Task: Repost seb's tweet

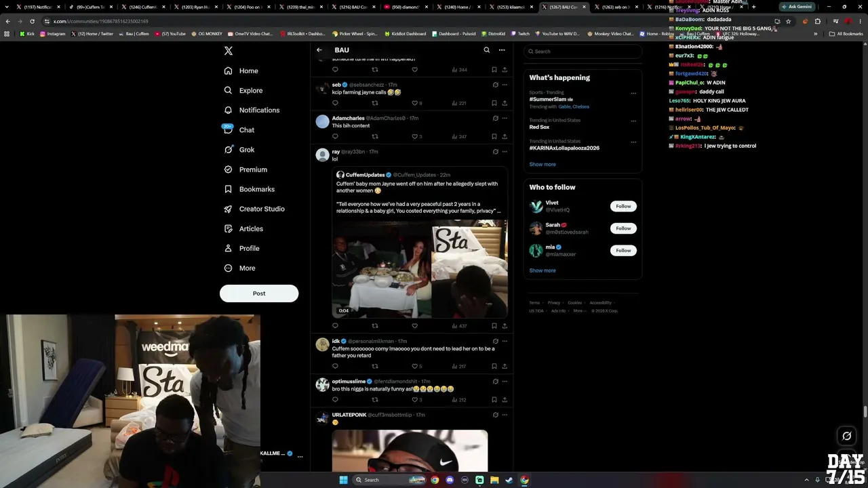Action: [375, 103]
